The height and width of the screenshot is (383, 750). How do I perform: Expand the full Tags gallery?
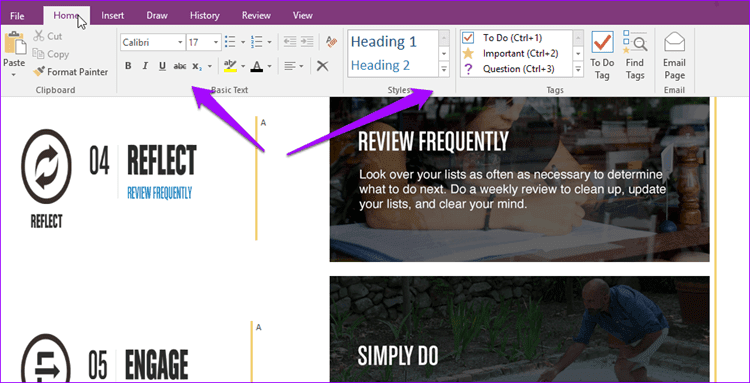point(579,70)
